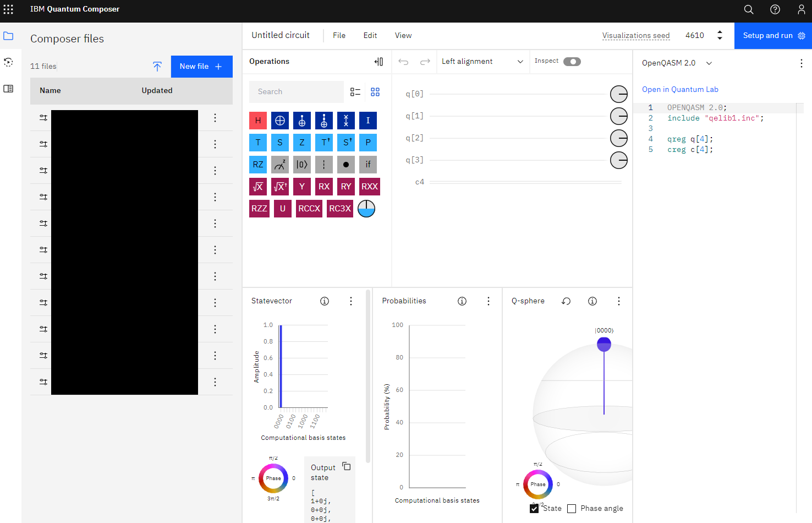Viewport: 812px width, 523px height.
Task: Select the RC3X gate
Action: pos(340,209)
